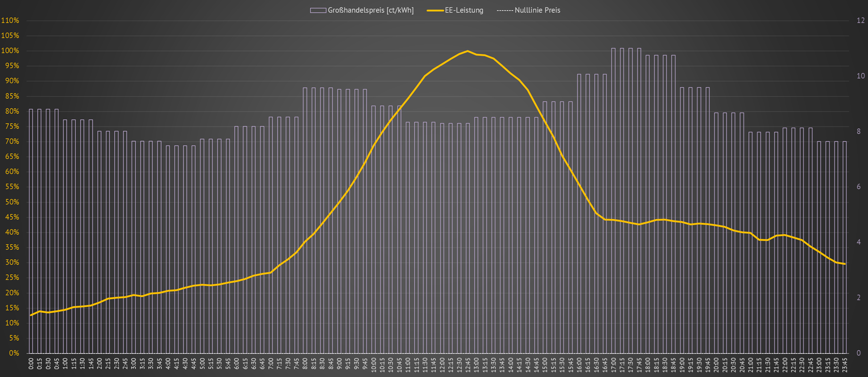Click the 100% label on left axis
Screen dimensions: 868x377
10,51
